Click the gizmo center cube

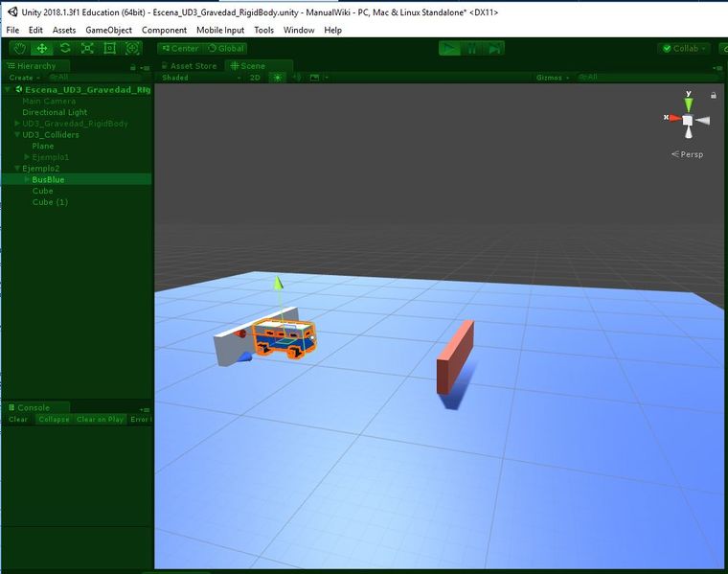pos(688,121)
